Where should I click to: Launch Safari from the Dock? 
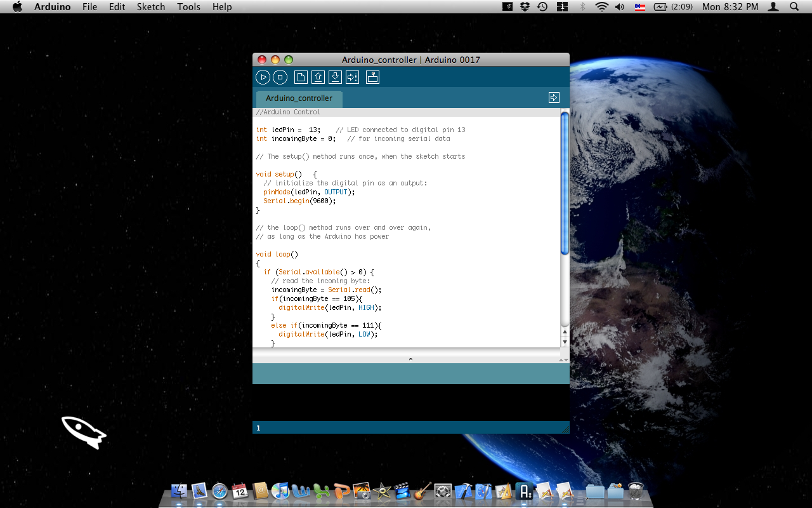[x=219, y=491]
